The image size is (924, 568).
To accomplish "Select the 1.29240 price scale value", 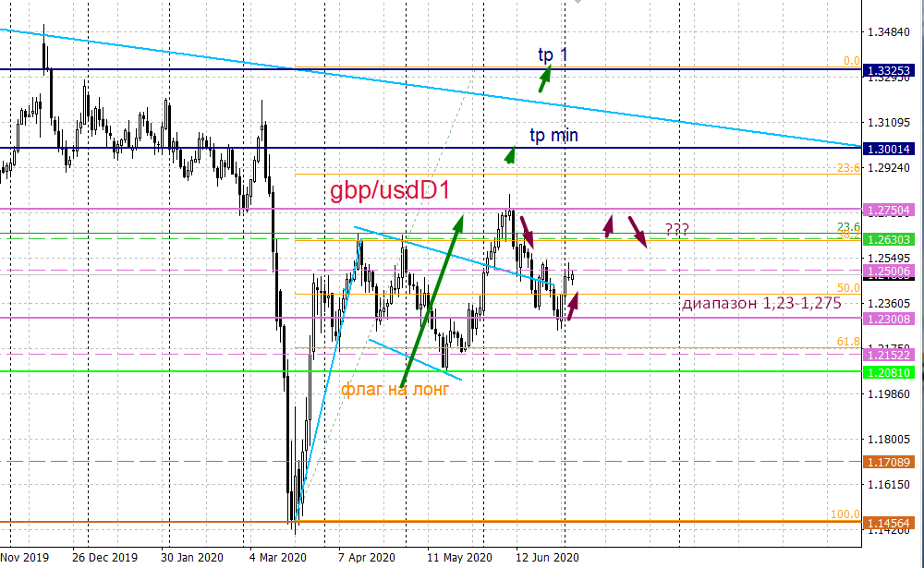I will tap(889, 168).
